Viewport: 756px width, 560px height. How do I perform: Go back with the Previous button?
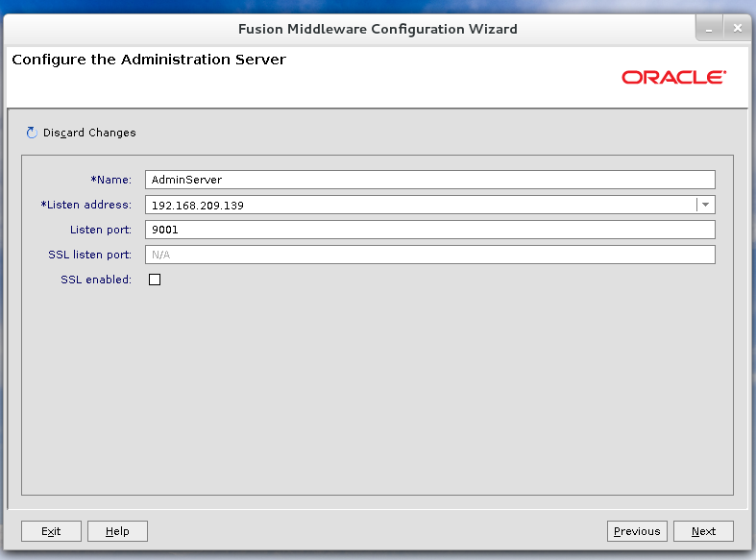(x=637, y=531)
